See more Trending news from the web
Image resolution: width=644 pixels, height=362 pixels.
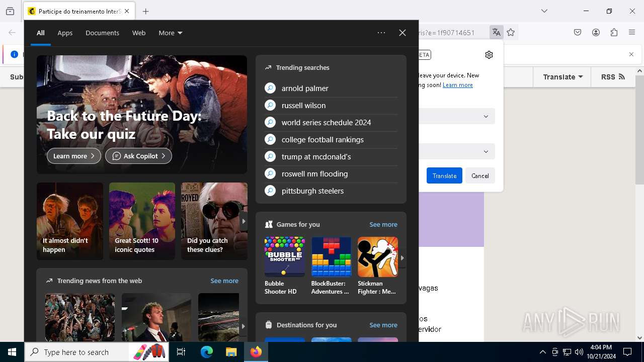click(x=224, y=281)
